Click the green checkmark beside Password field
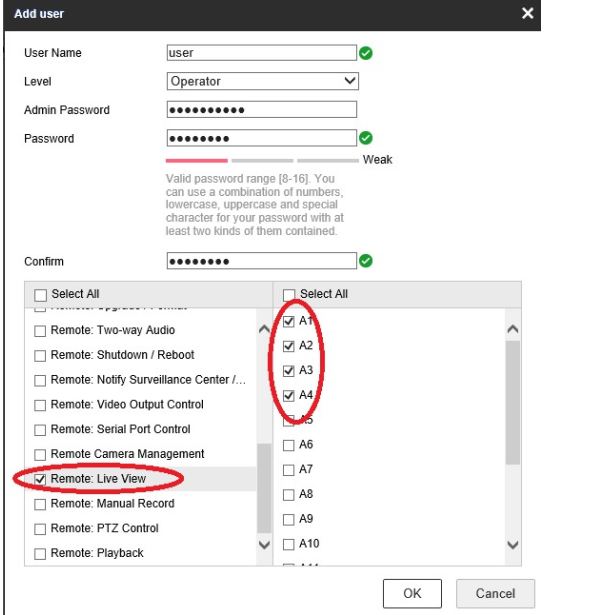The height and width of the screenshot is (615, 589). [x=365, y=138]
